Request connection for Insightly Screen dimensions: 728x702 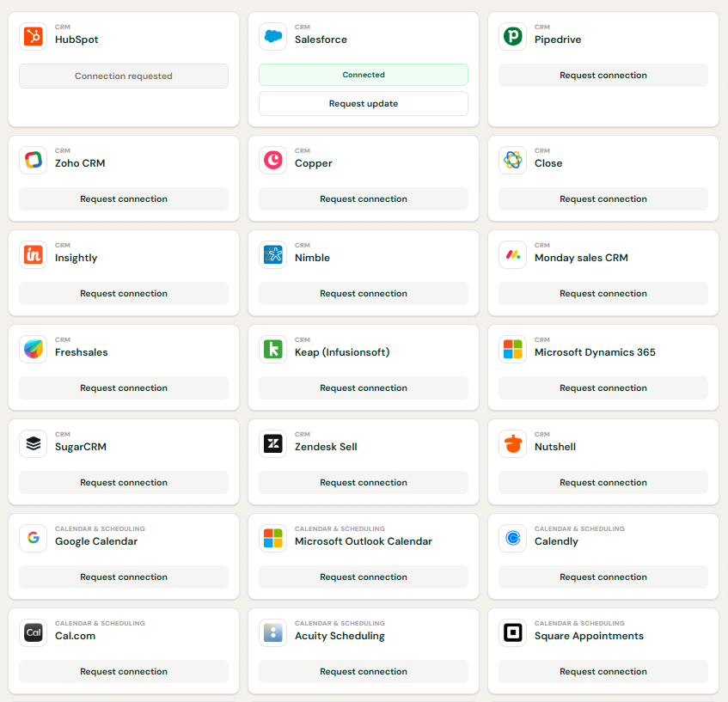point(124,293)
